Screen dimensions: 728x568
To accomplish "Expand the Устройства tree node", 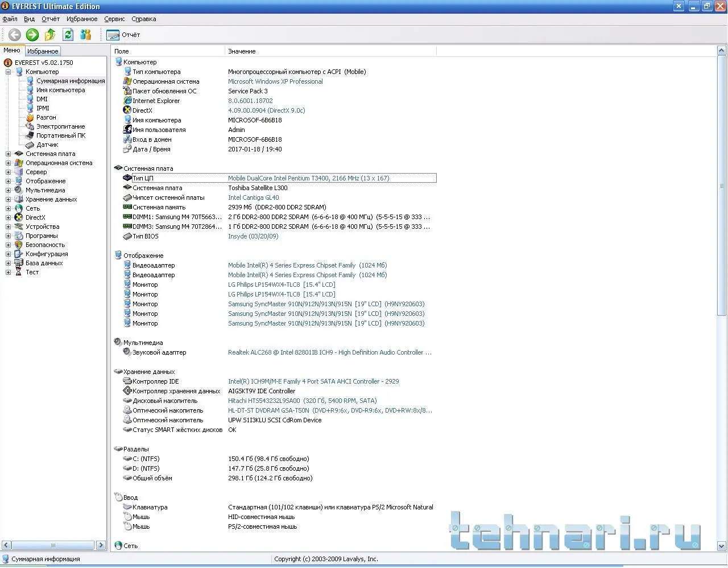I will (x=9, y=227).
